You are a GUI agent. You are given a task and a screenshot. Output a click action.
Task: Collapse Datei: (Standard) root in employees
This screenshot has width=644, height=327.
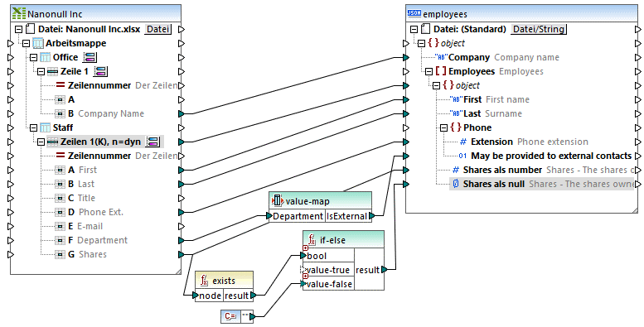click(414, 29)
